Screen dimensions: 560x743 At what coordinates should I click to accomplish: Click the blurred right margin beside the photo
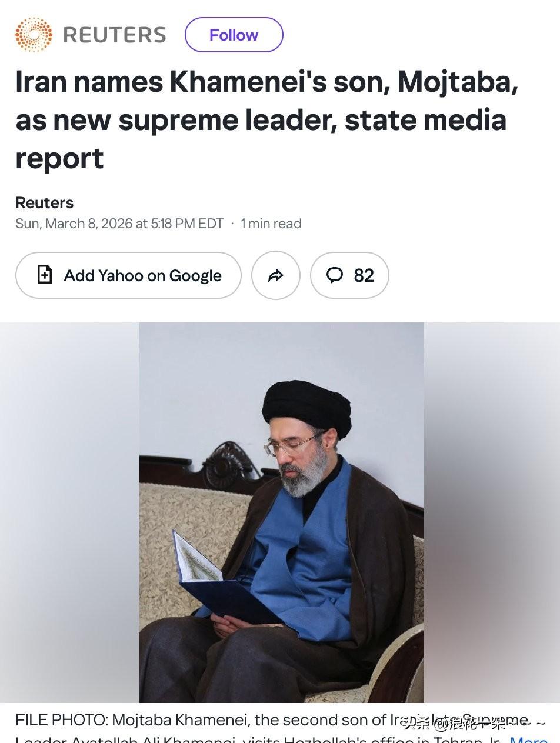pos(492,512)
